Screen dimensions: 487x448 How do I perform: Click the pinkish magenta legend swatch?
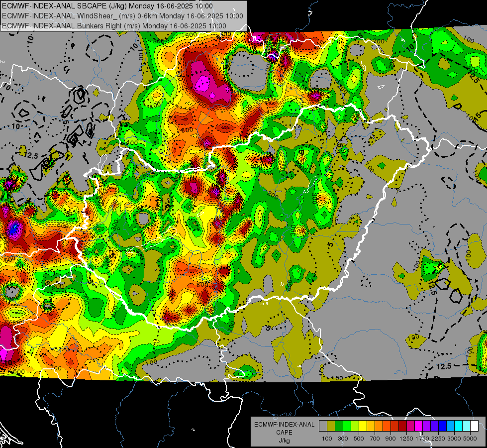pyautogui.click(x=410, y=426)
